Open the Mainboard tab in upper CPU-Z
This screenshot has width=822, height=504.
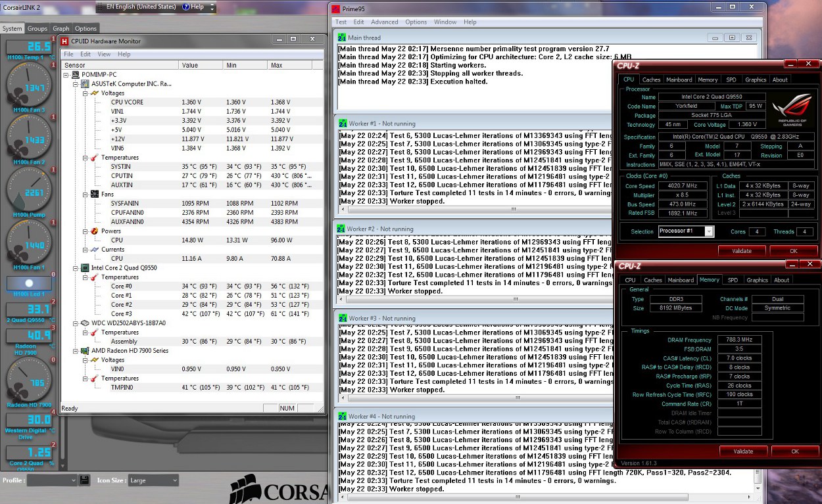tap(679, 80)
